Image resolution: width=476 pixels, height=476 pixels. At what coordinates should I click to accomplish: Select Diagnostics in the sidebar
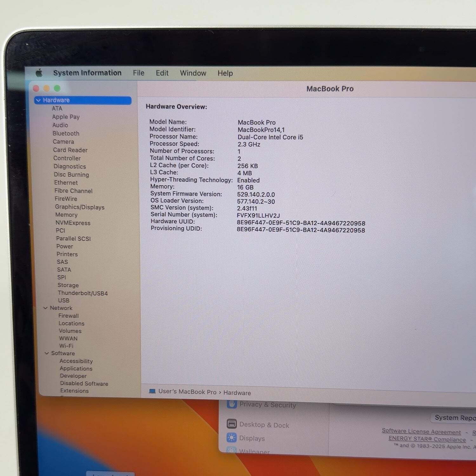[70, 166]
